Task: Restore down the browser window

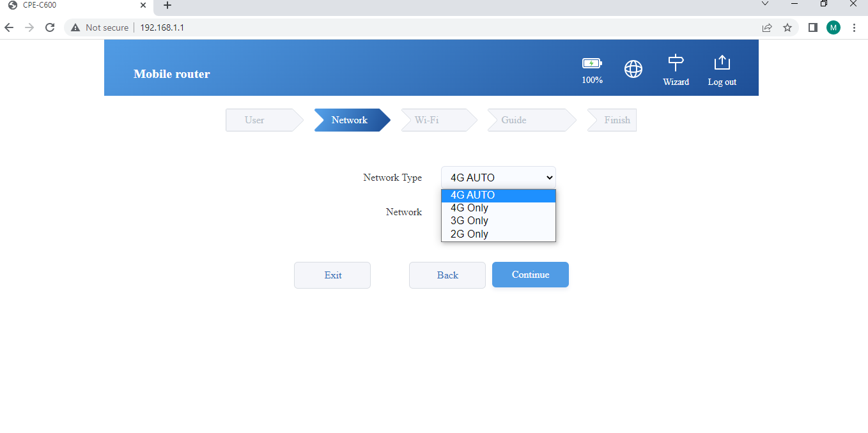Action: click(824, 4)
